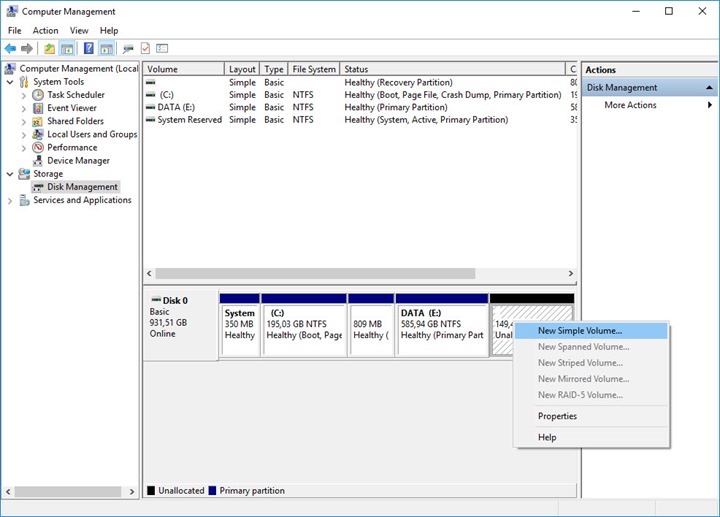Open Local Users and Groups node
Screen dimensions: 720x517
tap(91, 134)
